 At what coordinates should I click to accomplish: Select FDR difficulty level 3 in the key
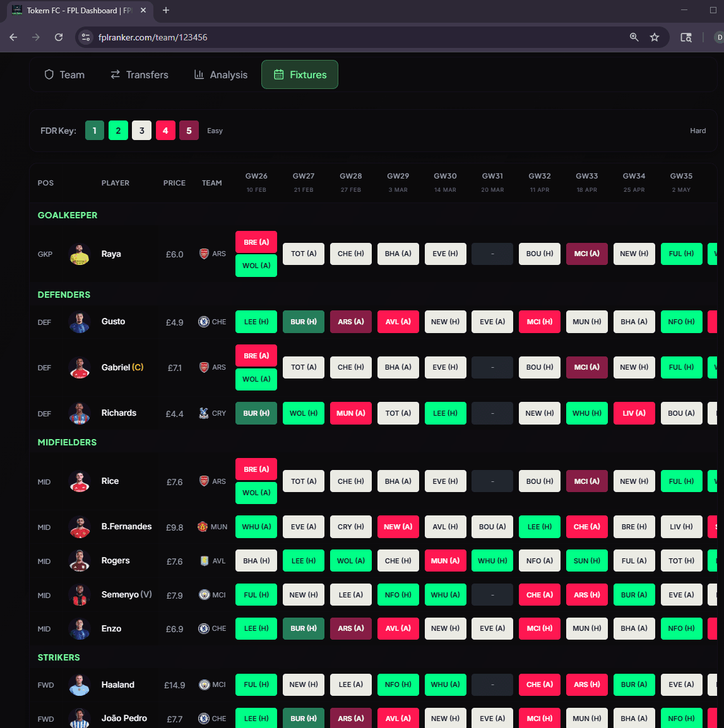point(141,130)
